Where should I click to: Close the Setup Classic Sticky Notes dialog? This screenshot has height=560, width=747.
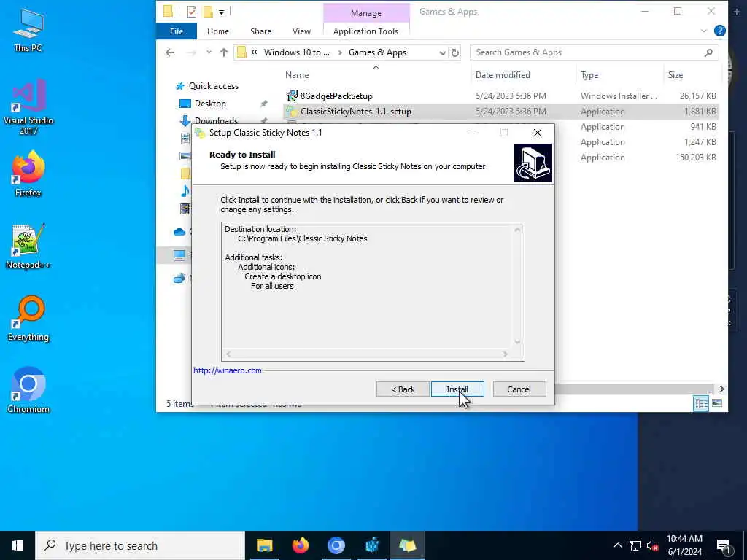coord(538,133)
